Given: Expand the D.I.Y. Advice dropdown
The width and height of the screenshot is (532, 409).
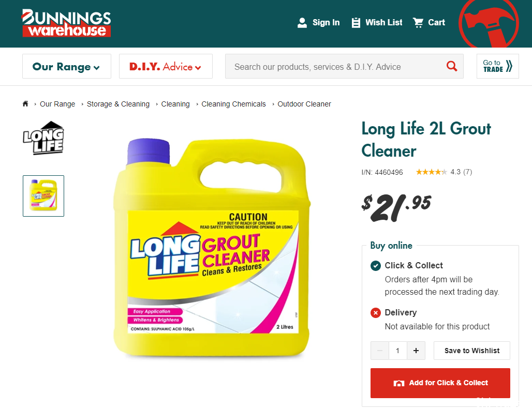Looking at the screenshot, I should pyautogui.click(x=166, y=66).
